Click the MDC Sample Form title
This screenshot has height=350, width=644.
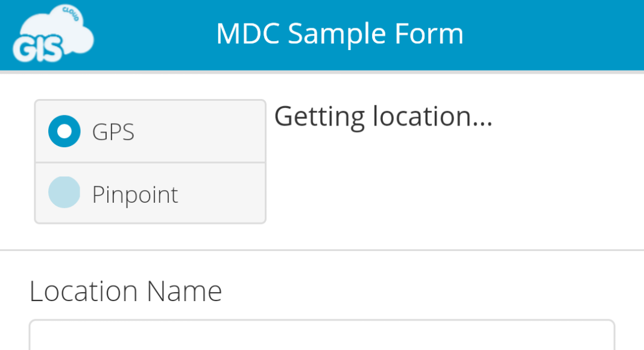[x=339, y=34]
